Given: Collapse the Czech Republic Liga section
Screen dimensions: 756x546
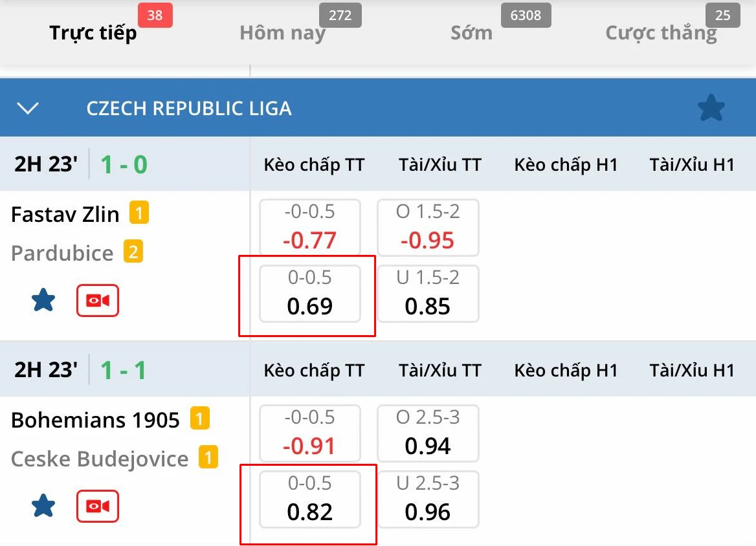Looking at the screenshot, I should pos(28,108).
